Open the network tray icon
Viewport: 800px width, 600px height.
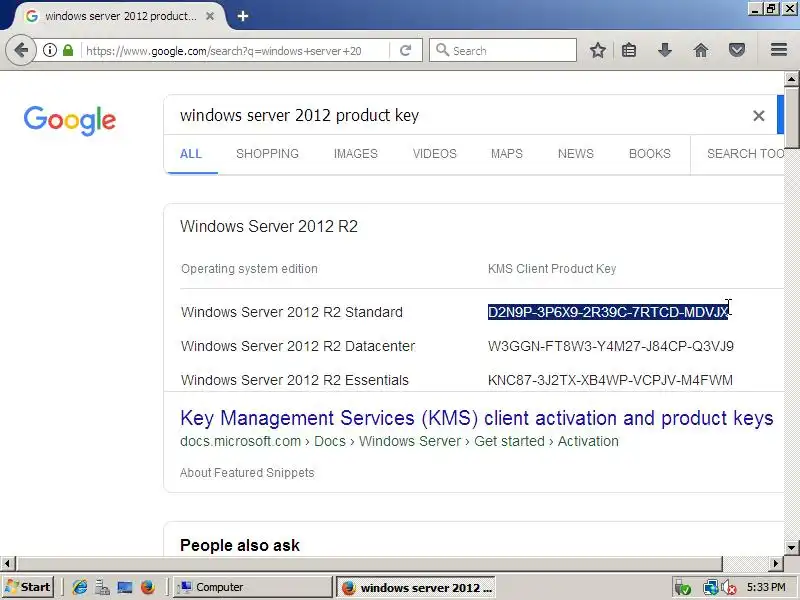pyautogui.click(x=710, y=588)
